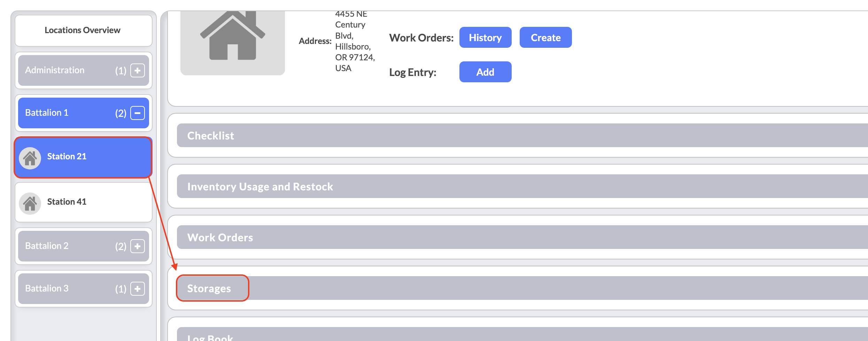
Task: Select the Battalion 2 group row
Action: [x=84, y=246]
